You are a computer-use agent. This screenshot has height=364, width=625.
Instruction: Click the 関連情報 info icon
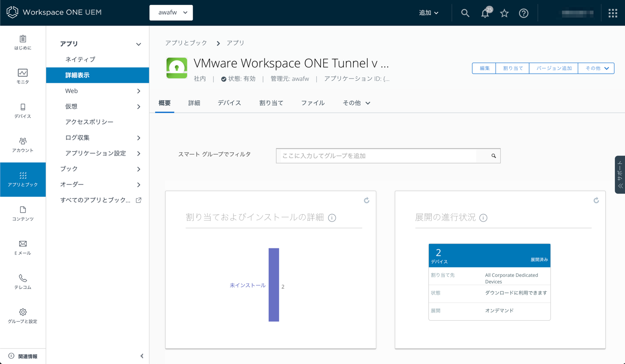[x=11, y=356]
